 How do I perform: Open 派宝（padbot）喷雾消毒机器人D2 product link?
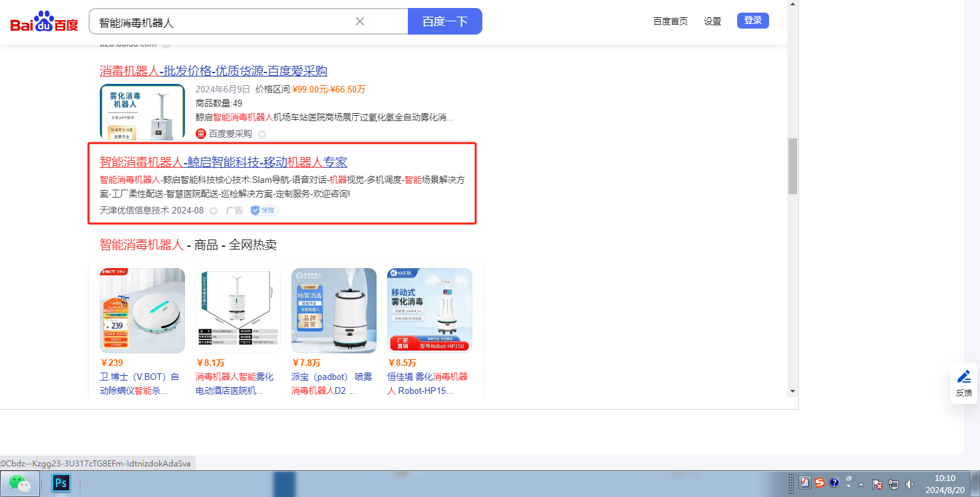click(x=331, y=384)
